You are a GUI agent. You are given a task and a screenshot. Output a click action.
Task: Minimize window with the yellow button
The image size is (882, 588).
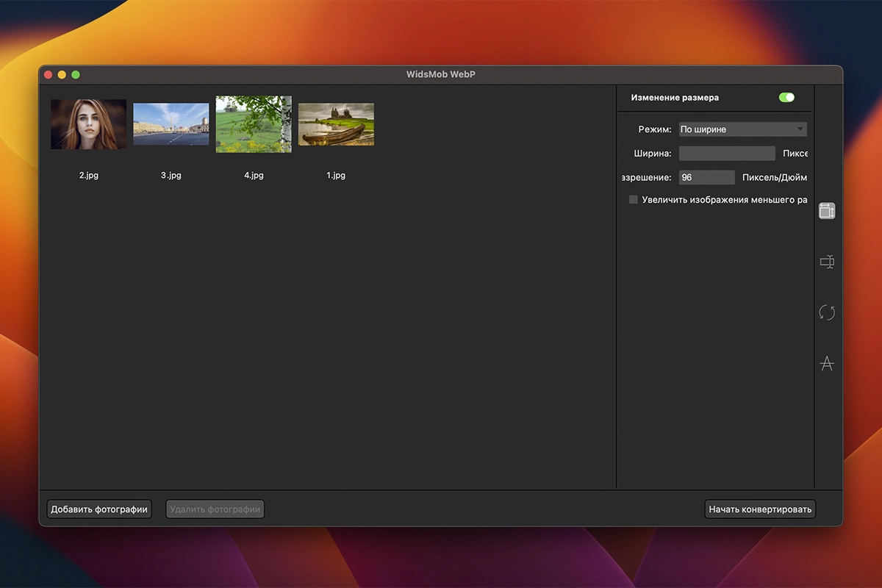pyautogui.click(x=62, y=75)
